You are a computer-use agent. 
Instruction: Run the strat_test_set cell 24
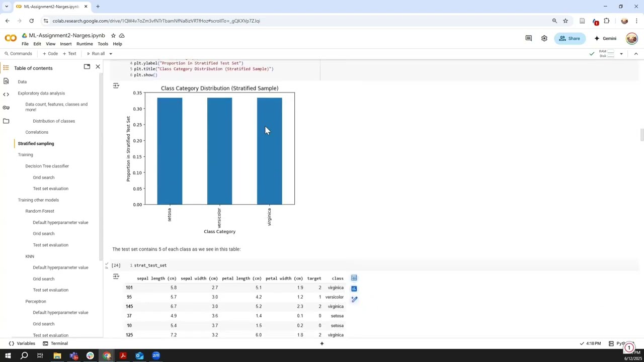[x=116, y=265]
